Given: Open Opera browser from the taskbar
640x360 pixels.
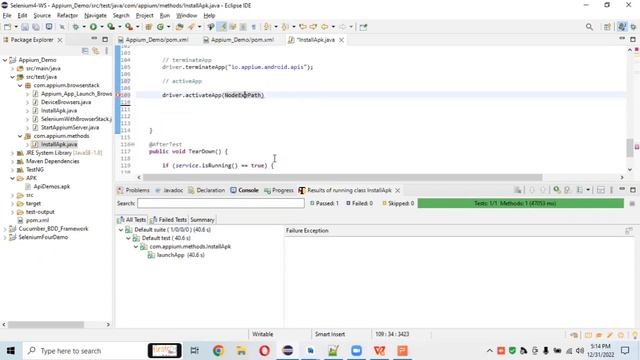Looking at the screenshot, I should click(x=264, y=351).
